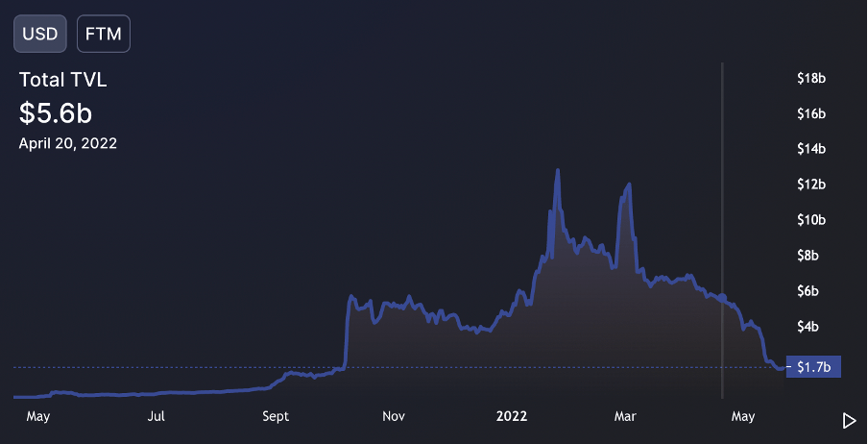Viewport: 868px width, 444px height.
Task: Click the Total TVL heading
Action: click(x=63, y=81)
